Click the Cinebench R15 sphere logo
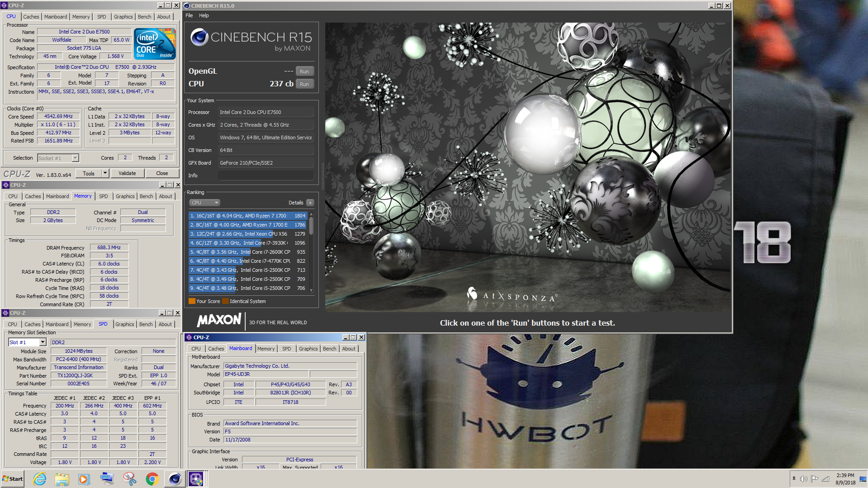This screenshot has height=488, width=868. pos(199,37)
